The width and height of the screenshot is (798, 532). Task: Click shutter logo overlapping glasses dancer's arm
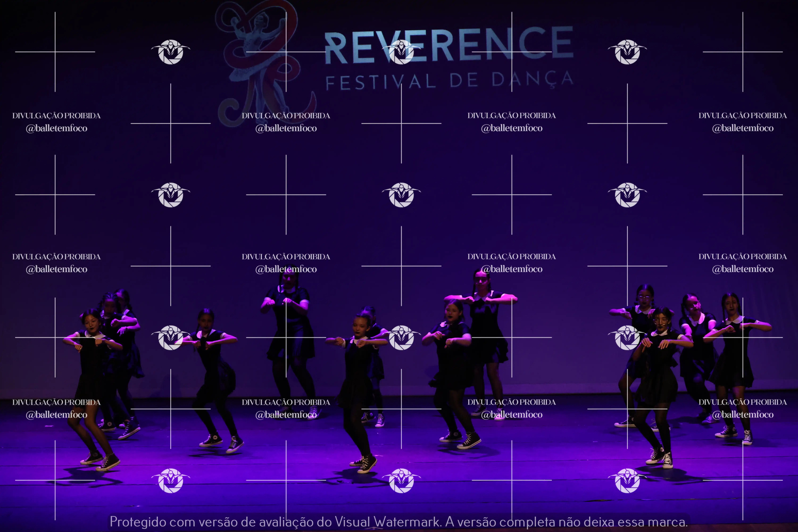coord(627,338)
